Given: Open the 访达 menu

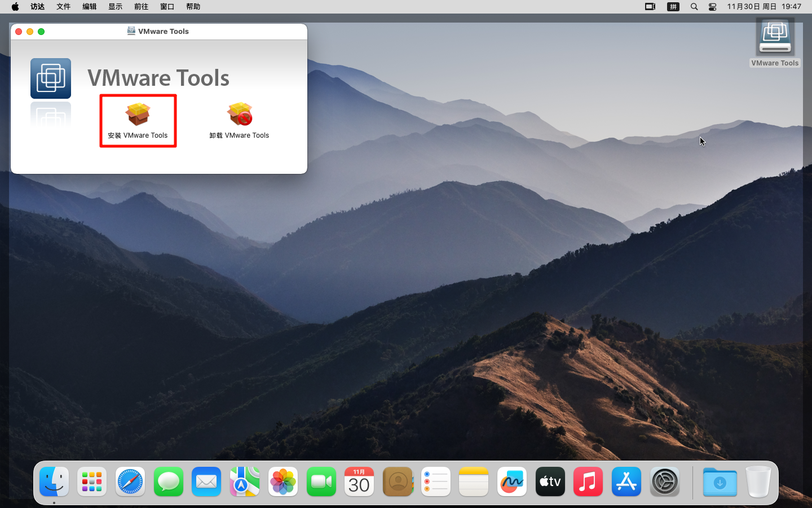Looking at the screenshot, I should point(38,7).
